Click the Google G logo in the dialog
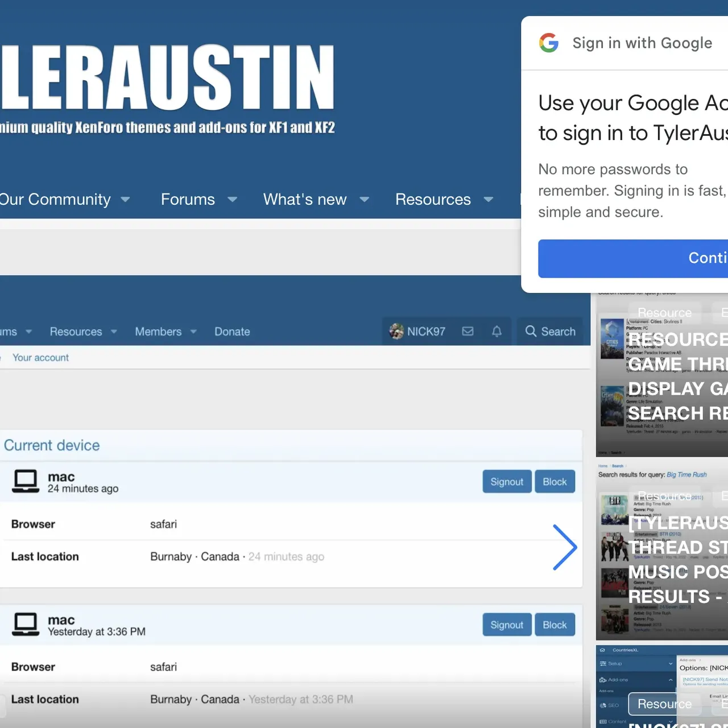Viewport: 728px width, 728px height. pos(549,43)
